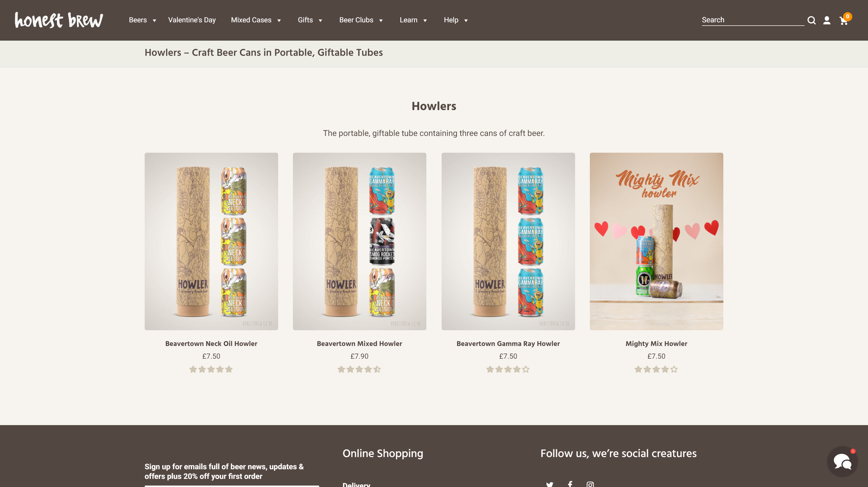Click the £7.90 price of Mixed Howler

(x=359, y=356)
